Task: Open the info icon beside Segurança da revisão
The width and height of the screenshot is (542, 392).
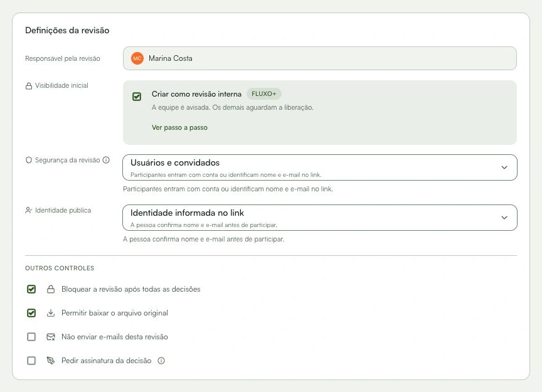Action: pos(106,160)
